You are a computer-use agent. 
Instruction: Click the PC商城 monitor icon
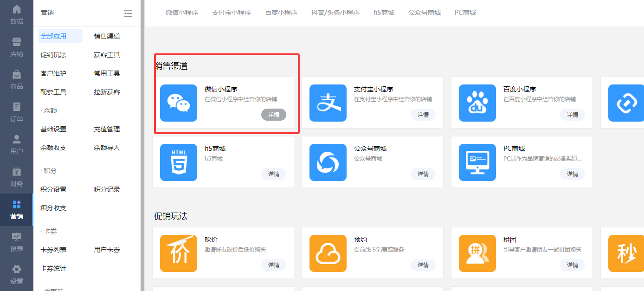tap(477, 162)
